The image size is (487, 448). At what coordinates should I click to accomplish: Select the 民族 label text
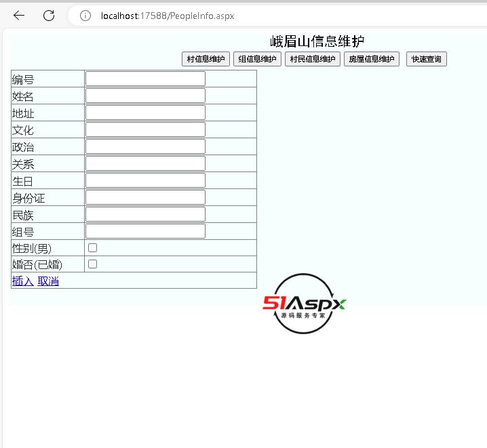(x=23, y=216)
